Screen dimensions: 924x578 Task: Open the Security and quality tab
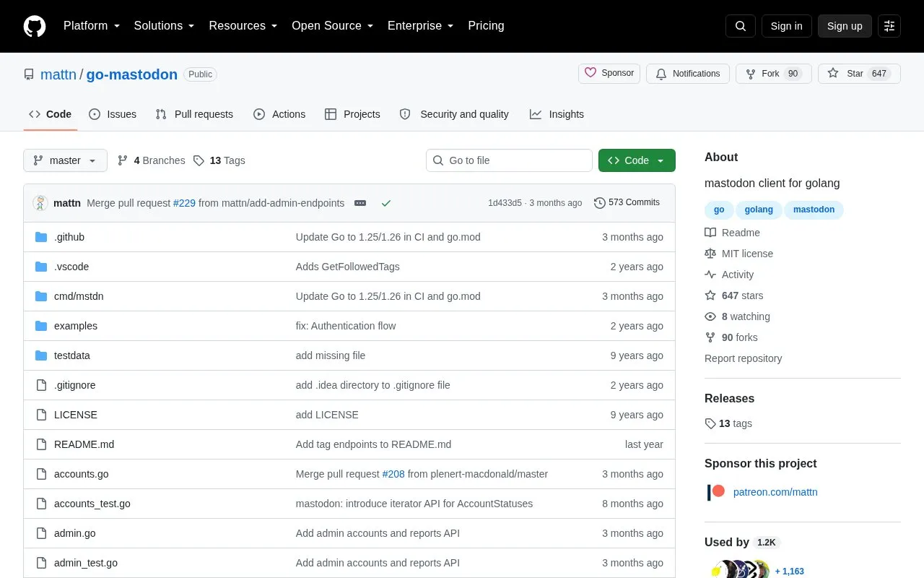pyautogui.click(x=455, y=114)
